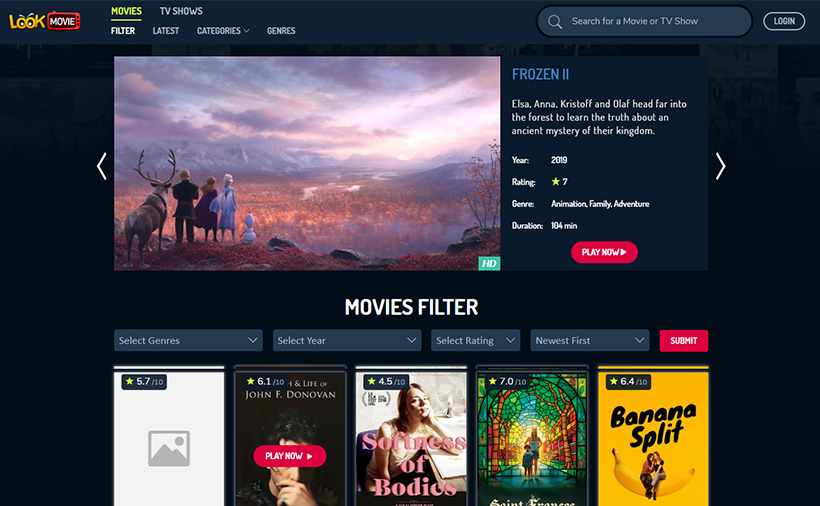Open the Saint Frances poster
The height and width of the screenshot is (506, 820).
click(532, 439)
